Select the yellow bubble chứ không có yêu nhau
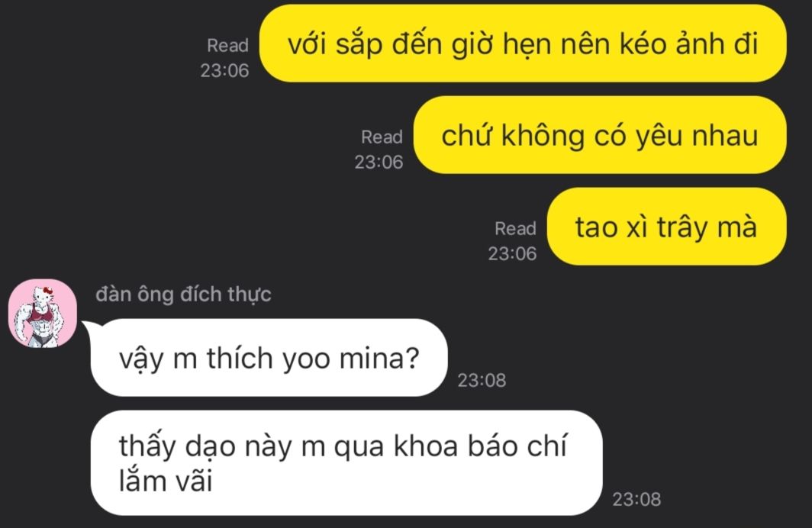 pyautogui.click(x=600, y=135)
